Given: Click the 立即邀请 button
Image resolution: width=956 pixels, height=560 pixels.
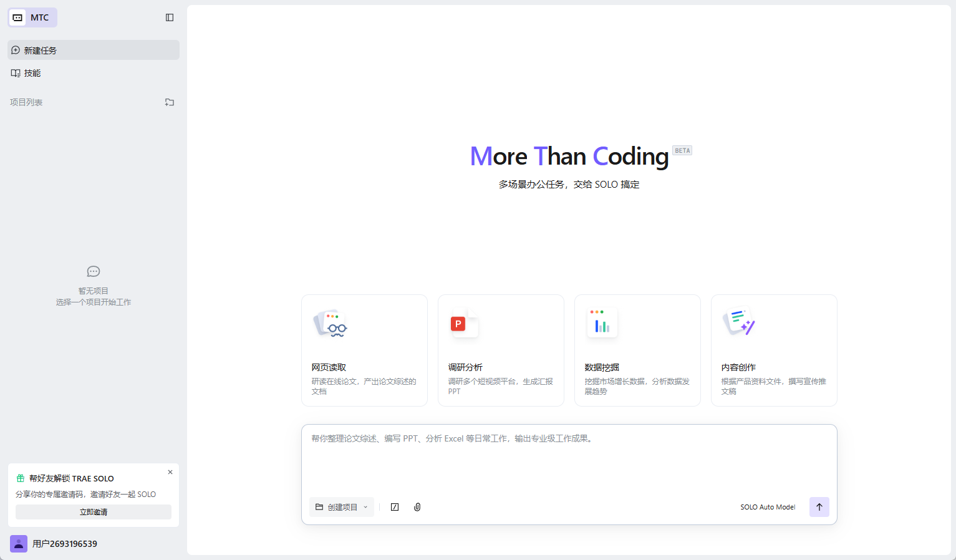Looking at the screenshot, I should pos(94,512).
